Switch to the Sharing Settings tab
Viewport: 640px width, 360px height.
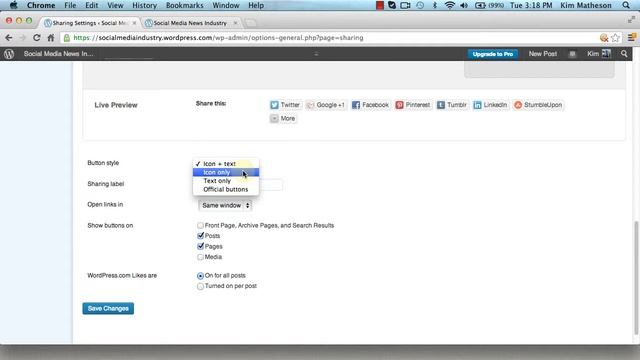90,23
